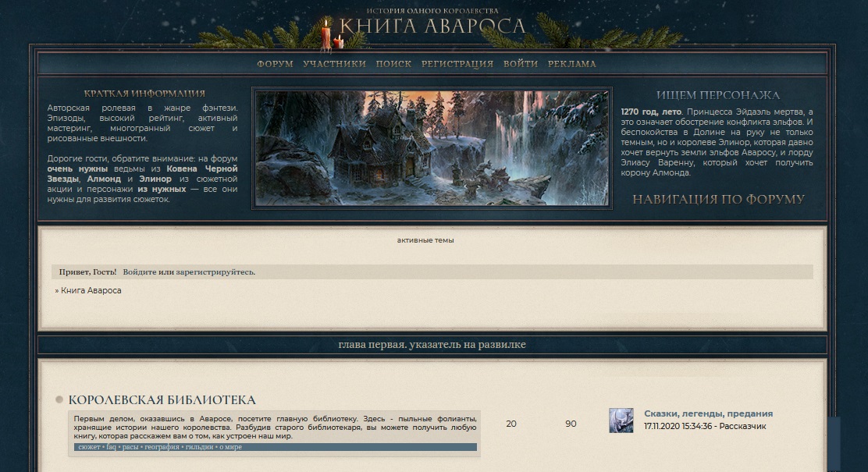The width and height of the screenshot is (868, 472).
Task: Open the РЕГИСТРАЦИЯ registration page
Action: (x=457, y=64)
